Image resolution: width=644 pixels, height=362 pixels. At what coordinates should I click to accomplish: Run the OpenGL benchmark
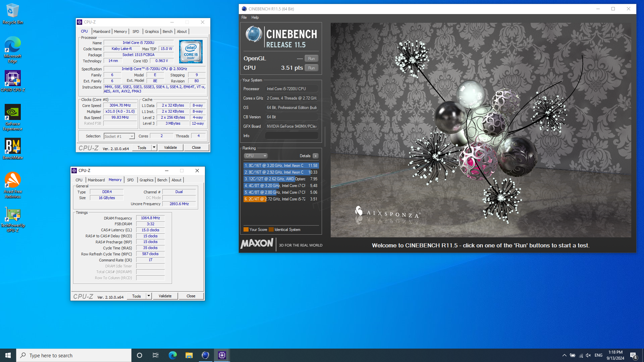pyautogui.click(x=311, y=59)
